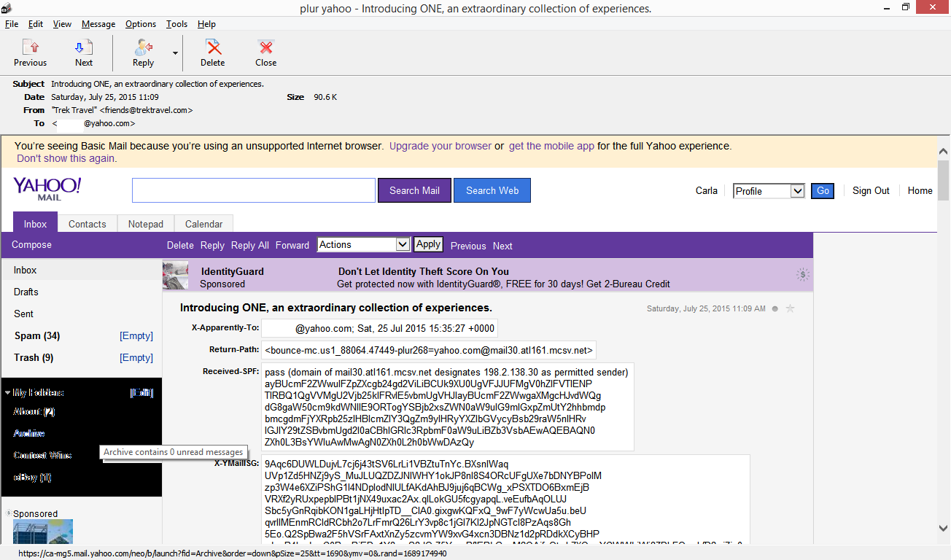
Task: Click the Search Mail button
Action: pyautogui.click(x=414, y=190)
